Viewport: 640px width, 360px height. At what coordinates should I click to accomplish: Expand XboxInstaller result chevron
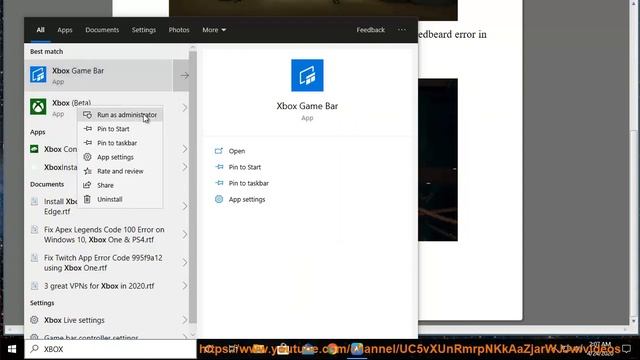pos(184,167)
